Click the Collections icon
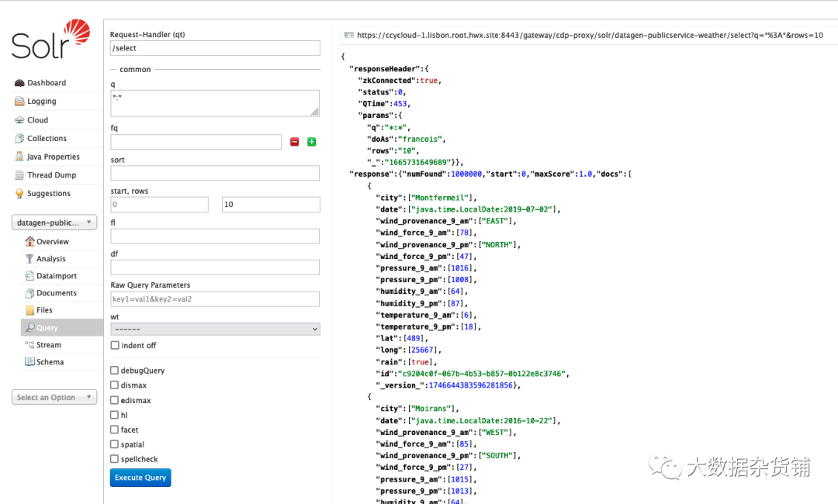 click(19, 138)
